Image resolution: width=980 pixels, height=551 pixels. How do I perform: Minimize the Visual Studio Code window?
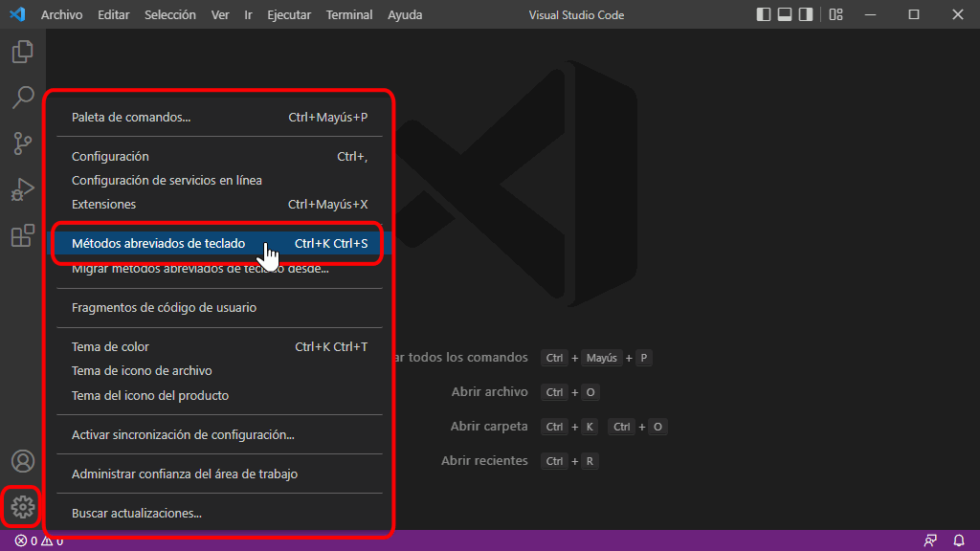pos(870,14)
